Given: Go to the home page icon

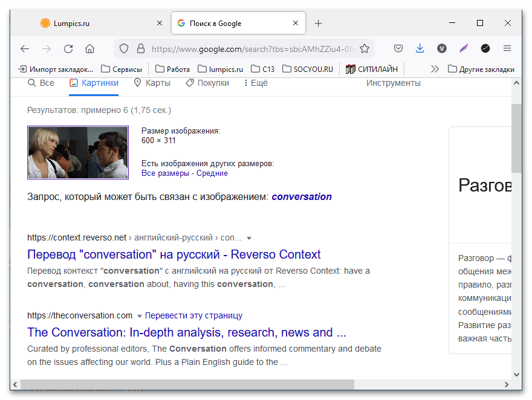Looking at the screenshot, I should click(89, 48).
